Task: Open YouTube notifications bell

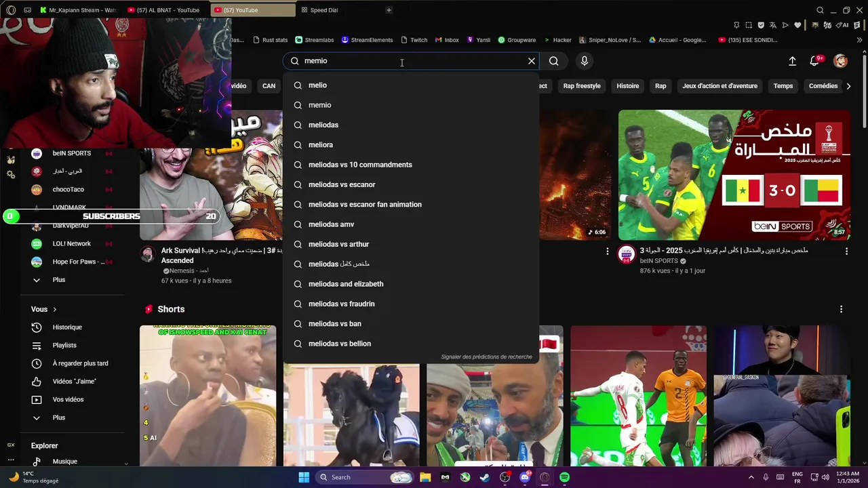Action: 815,61
